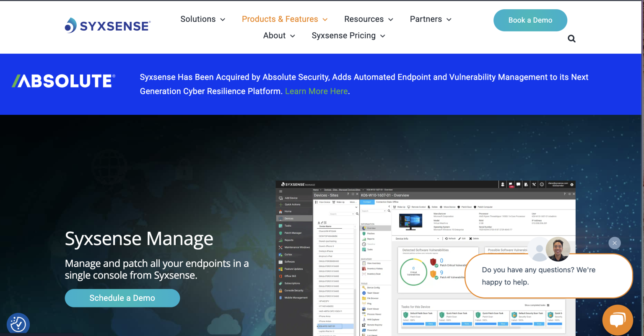
Task: Open the More... dropdown in the Devices panel
Action: click(x=353, y=202)
